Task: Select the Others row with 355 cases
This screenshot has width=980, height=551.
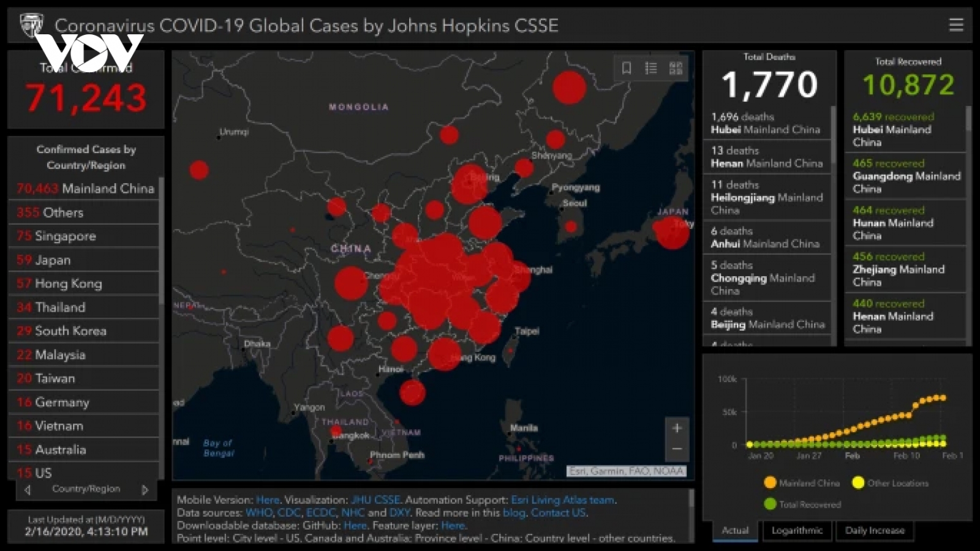Action: (x=84, y=212)
